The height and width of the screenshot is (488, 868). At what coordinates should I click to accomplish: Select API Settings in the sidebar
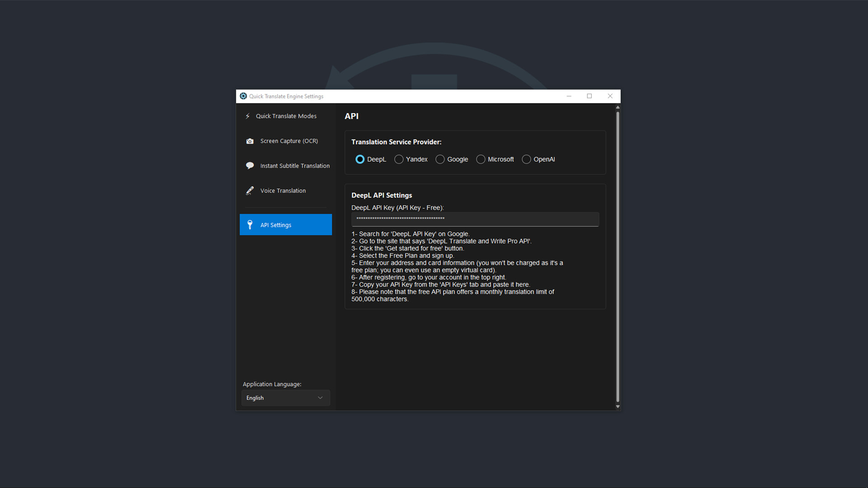(x=276, y=225)
